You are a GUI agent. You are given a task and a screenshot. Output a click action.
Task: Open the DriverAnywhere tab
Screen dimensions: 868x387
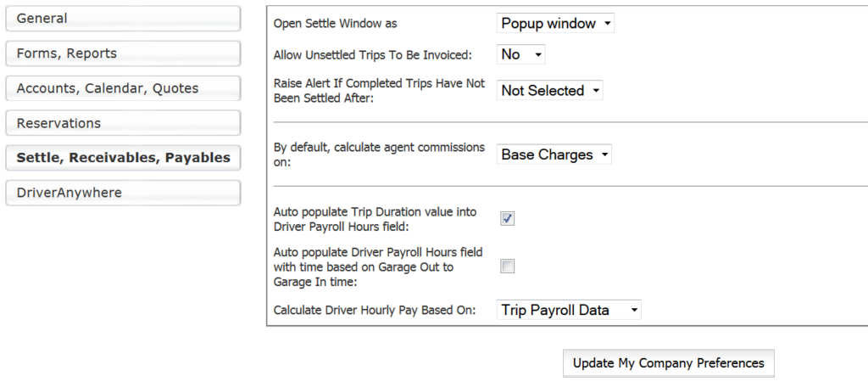123,193
